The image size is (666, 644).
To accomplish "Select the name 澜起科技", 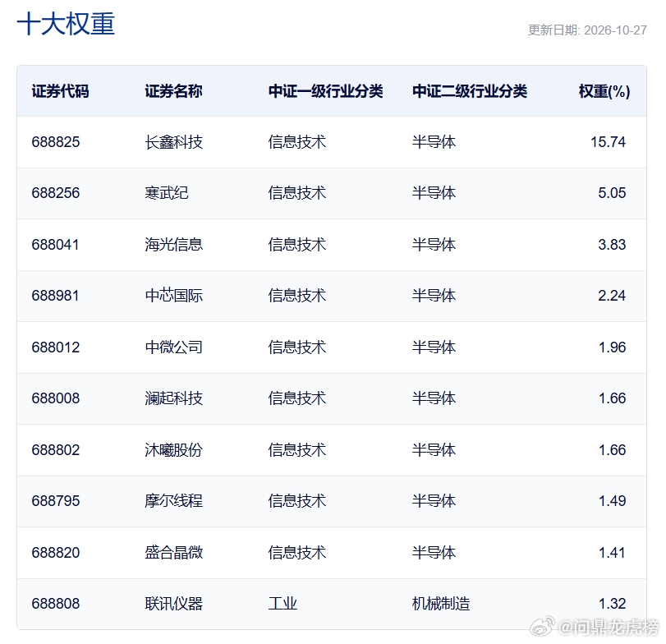I will point(174,398).
